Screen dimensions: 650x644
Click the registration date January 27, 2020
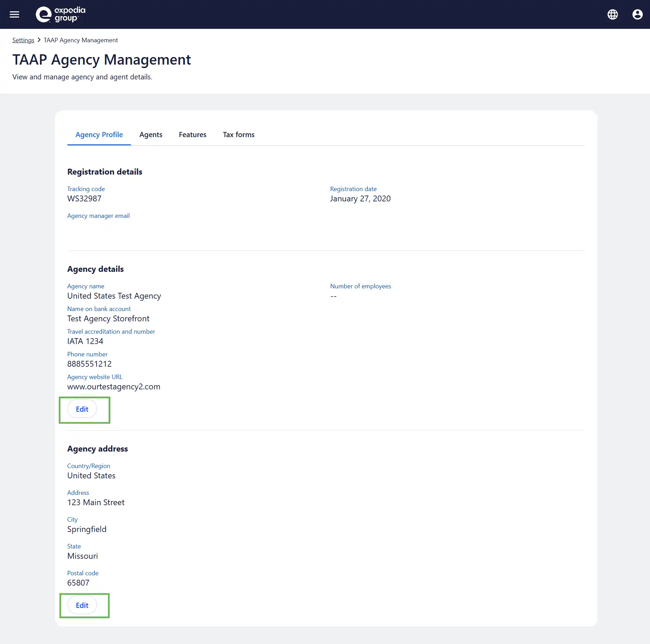click(360, 198)
